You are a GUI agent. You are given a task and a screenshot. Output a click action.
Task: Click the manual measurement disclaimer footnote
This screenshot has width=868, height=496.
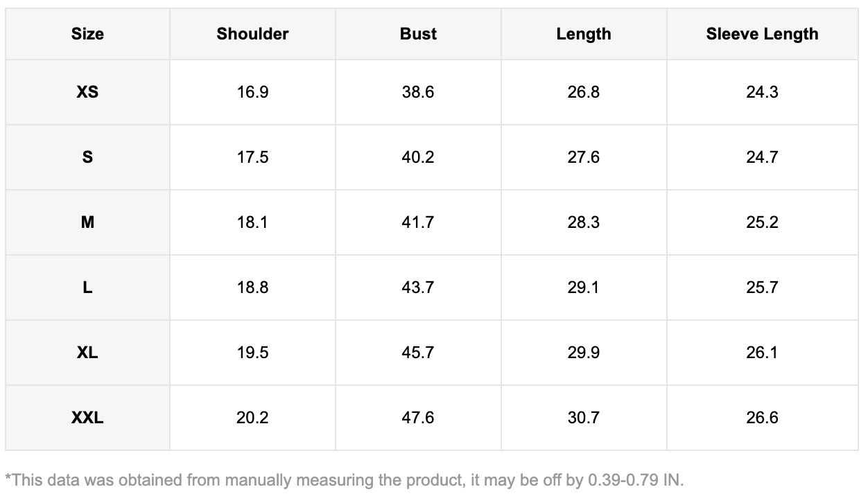[x=345, y=479]
